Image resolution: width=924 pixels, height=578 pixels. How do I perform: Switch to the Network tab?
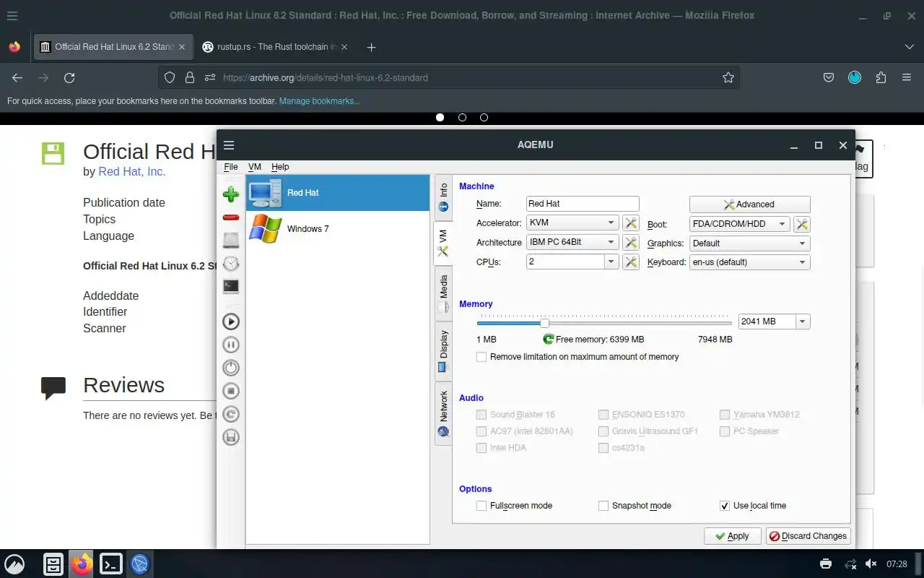[x=443, y=413]
